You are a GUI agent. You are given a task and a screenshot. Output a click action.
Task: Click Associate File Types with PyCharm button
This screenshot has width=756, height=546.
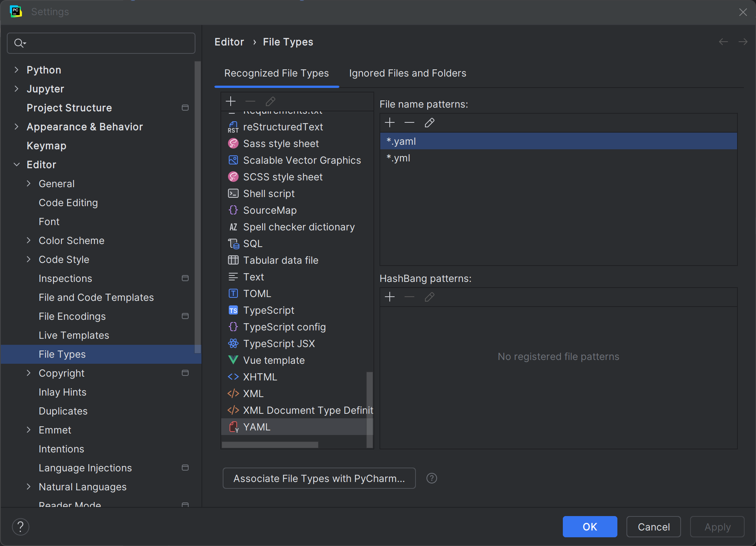pos(319,478)
